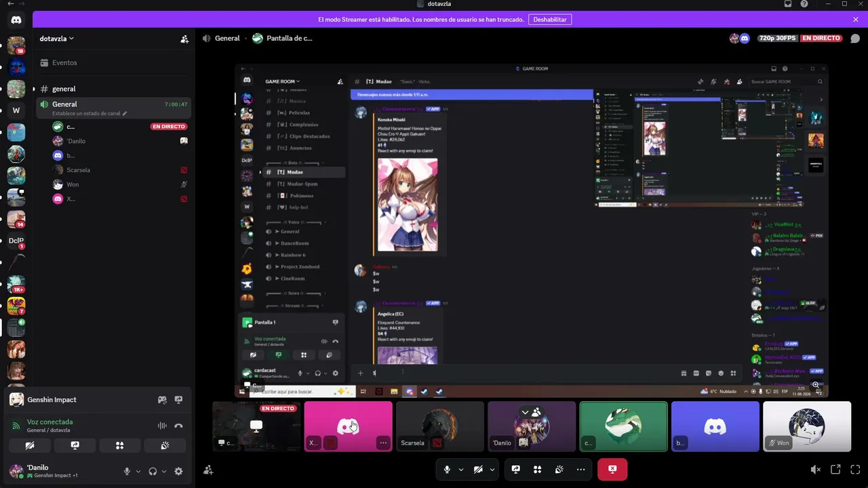868x488 pixels.
Task: Toggle microphone mute in the user panel
Action: [127, 471]
